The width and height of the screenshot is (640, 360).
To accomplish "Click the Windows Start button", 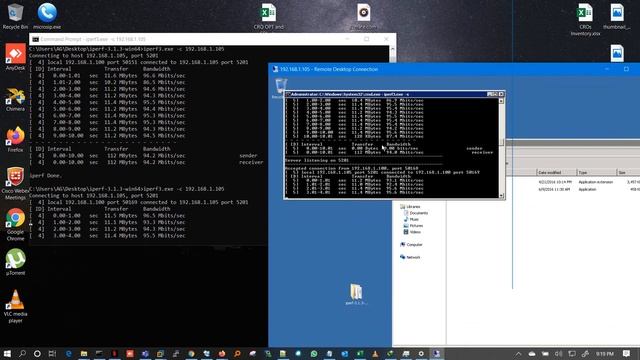I will (7, 353).
